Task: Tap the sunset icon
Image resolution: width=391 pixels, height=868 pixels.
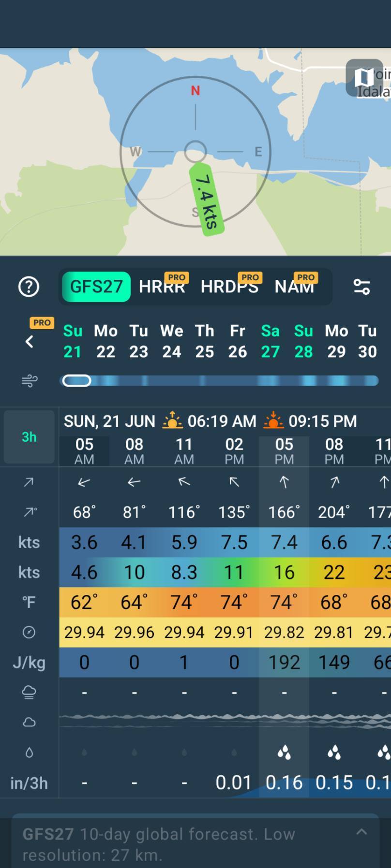Action: 273,420
